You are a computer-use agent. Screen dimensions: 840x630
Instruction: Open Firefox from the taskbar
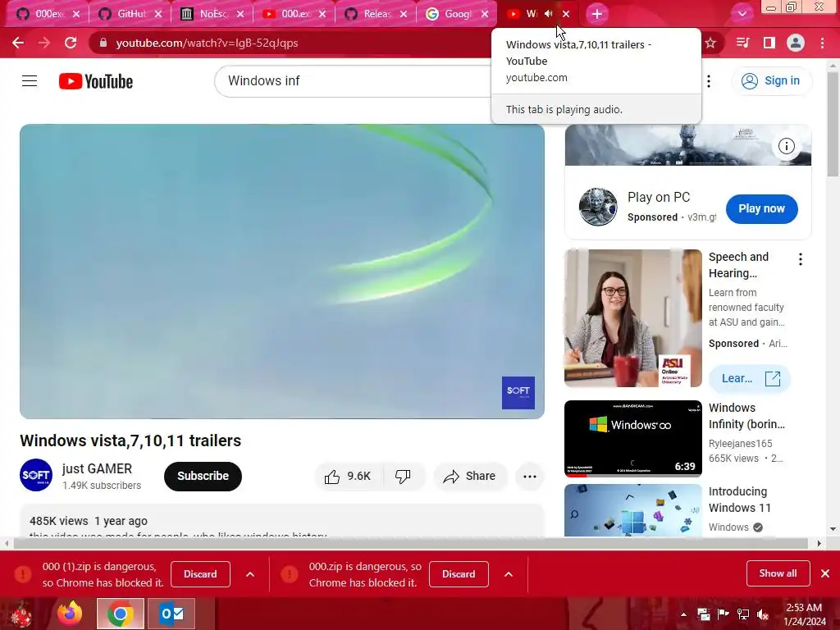(71, 614)
